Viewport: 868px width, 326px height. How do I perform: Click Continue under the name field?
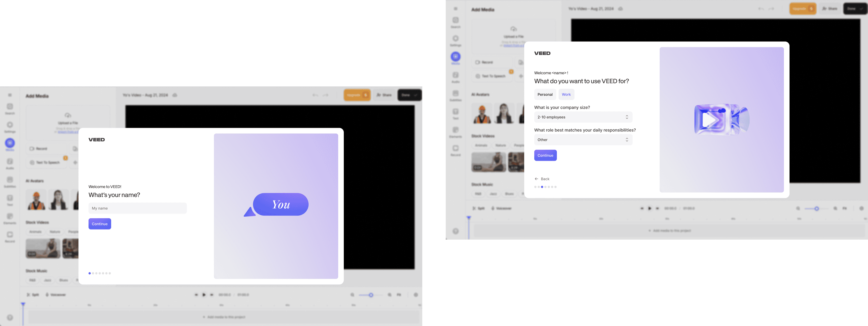pos(100,224)
